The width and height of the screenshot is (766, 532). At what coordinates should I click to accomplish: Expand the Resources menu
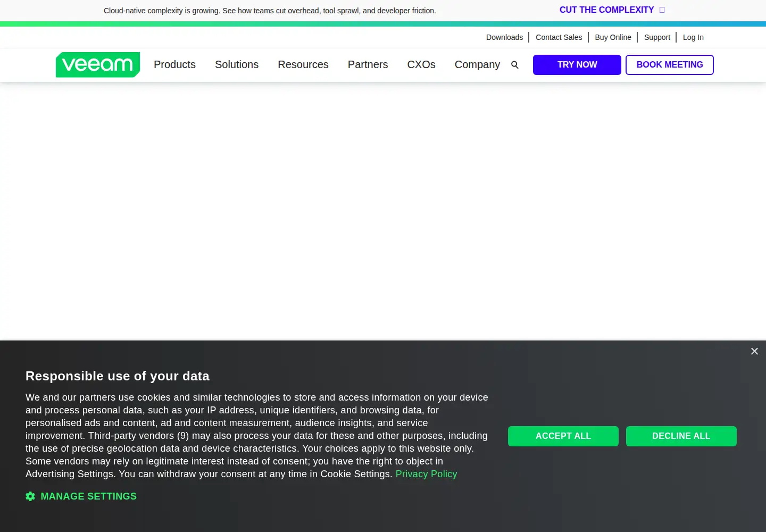coord(303,64)
